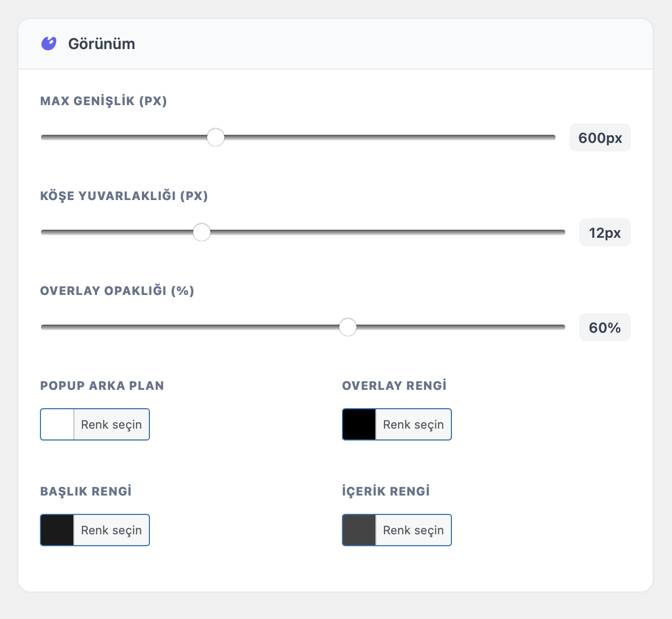
Task: Click the Max Genişlik slider handle
Action: pos(216,137)
